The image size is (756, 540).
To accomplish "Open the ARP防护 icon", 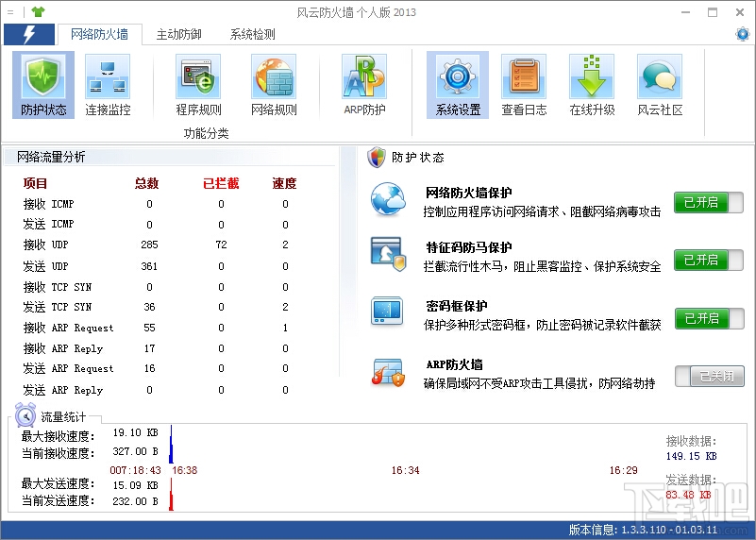I will [x=364, y=85].
